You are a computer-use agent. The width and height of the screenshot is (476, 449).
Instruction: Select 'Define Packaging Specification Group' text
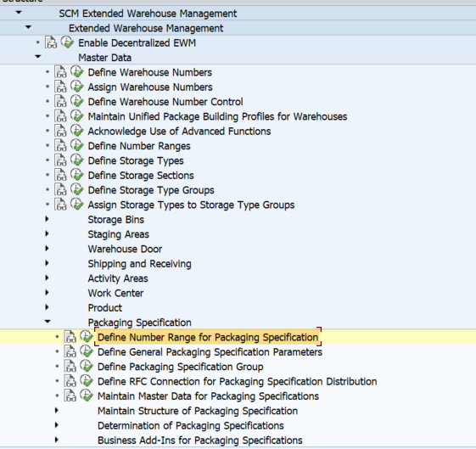(181, 367)
